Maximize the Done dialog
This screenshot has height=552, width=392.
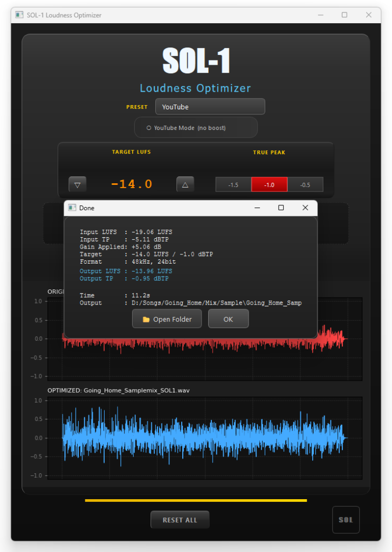[281, 208]
